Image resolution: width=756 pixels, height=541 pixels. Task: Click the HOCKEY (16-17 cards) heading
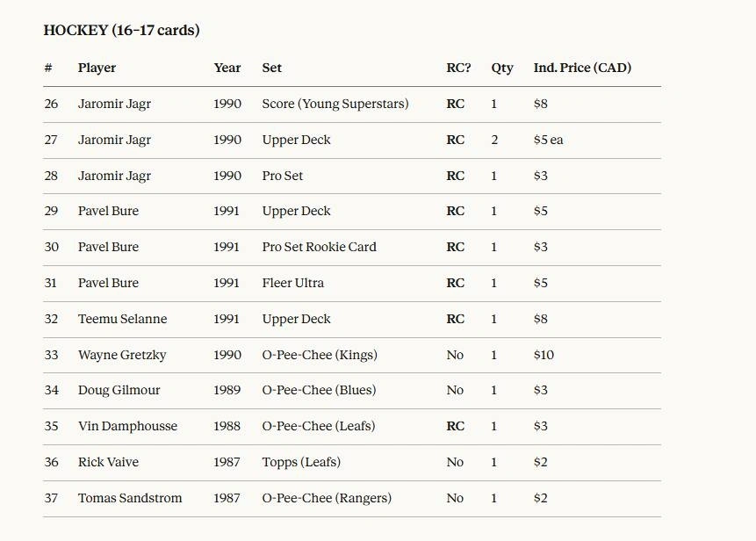click(x=121, y=31)
